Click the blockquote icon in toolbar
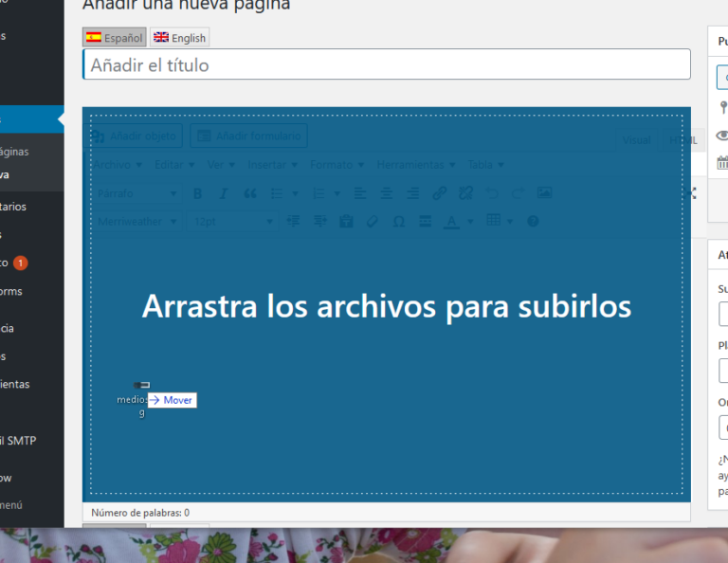 click(250, 193)
